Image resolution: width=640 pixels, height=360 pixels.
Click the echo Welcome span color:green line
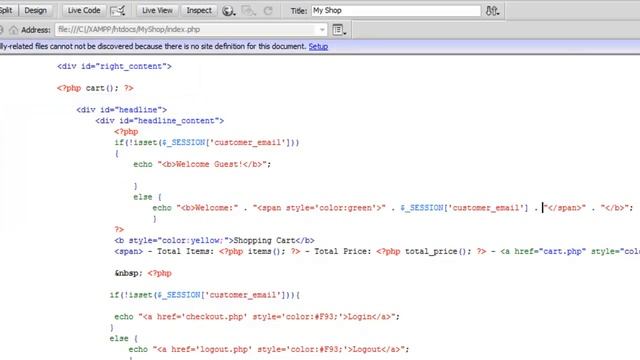coord(393,208)
